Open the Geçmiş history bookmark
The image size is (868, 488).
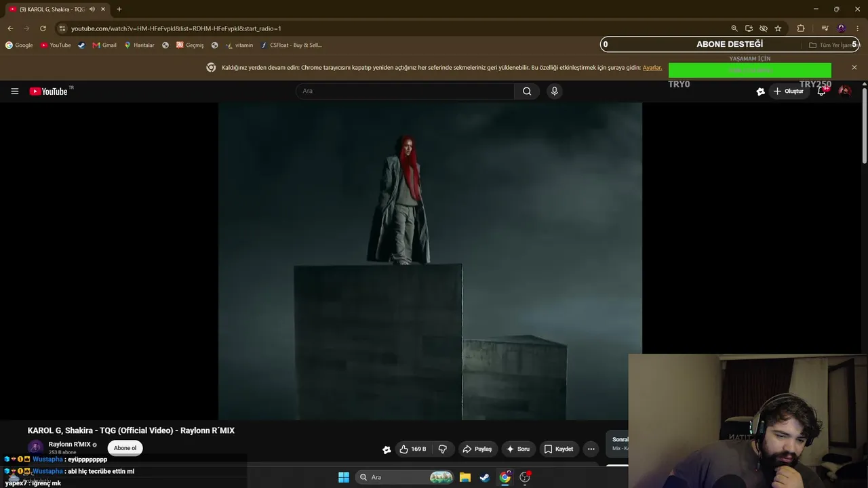click(x=190, y=45)
